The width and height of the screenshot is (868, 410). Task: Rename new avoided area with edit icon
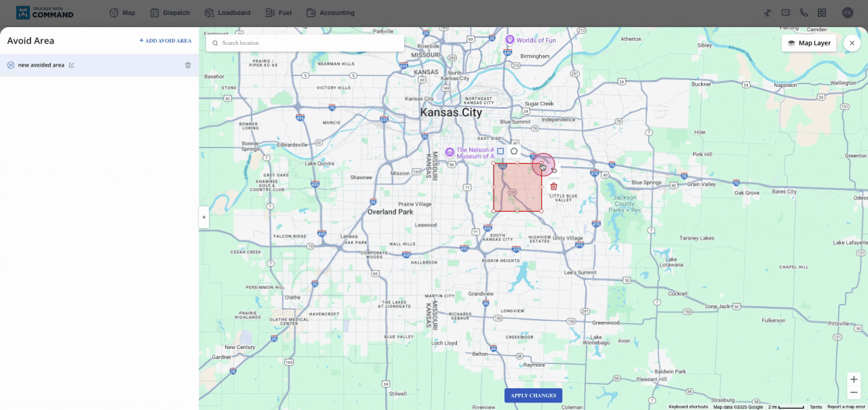click(x=72, y=65)
